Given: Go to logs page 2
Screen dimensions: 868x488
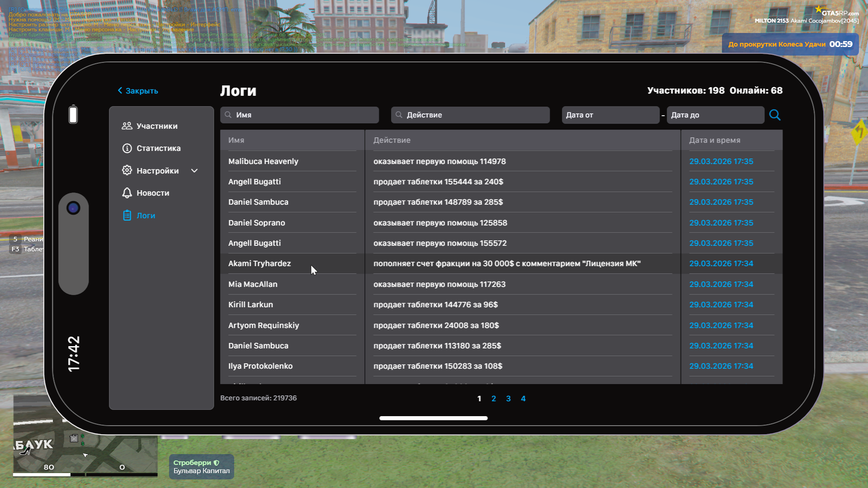Looking at the screenshot, I should (494, 399).
